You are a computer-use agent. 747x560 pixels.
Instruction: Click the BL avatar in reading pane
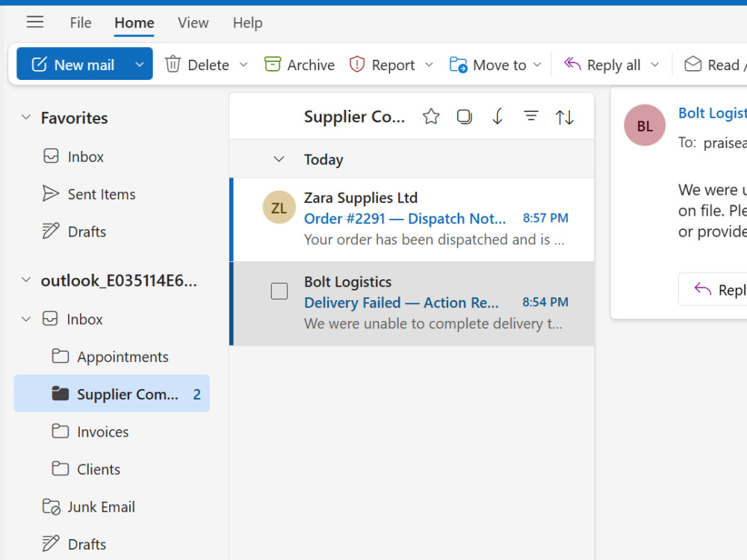645,125
